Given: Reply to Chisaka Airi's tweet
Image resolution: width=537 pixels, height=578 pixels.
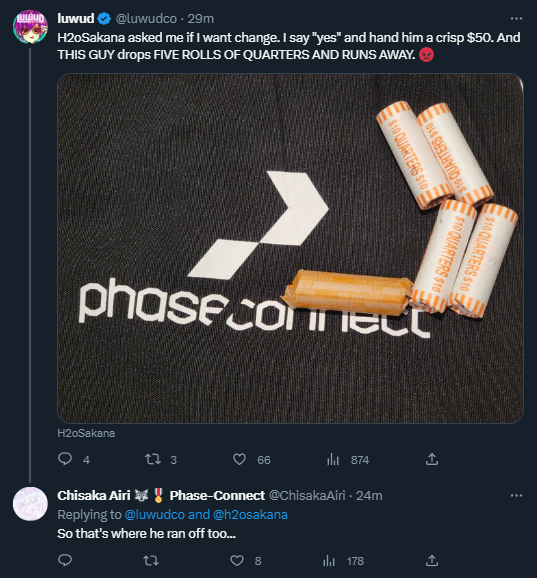Looking at the screenshot, I should pos(65,560).
